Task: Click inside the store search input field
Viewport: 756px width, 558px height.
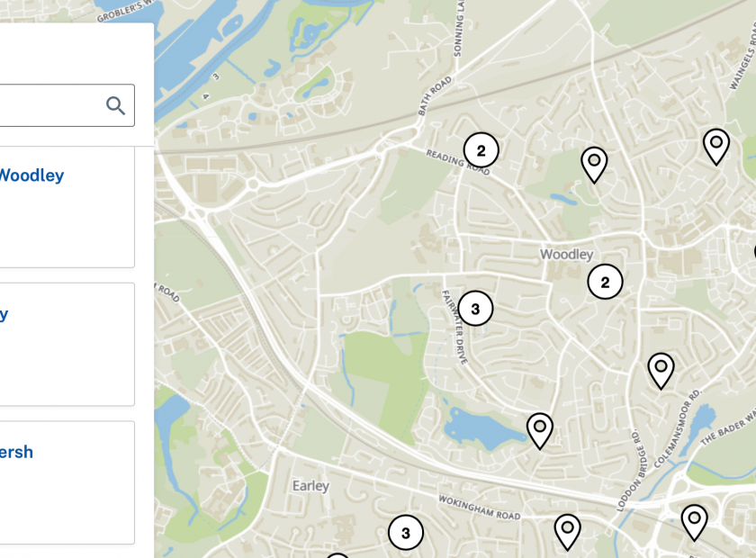Action: 54,105
